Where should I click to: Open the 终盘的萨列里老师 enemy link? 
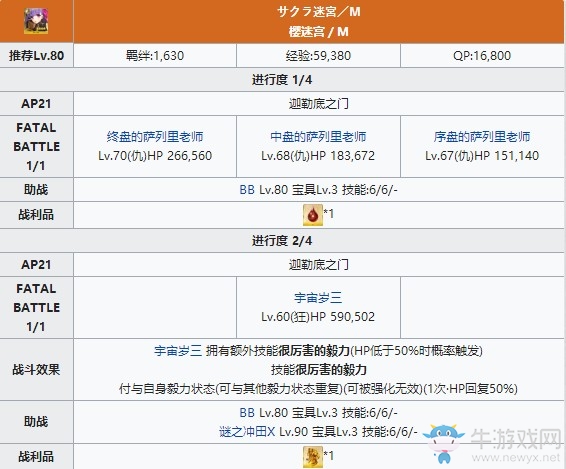[155, 136]
